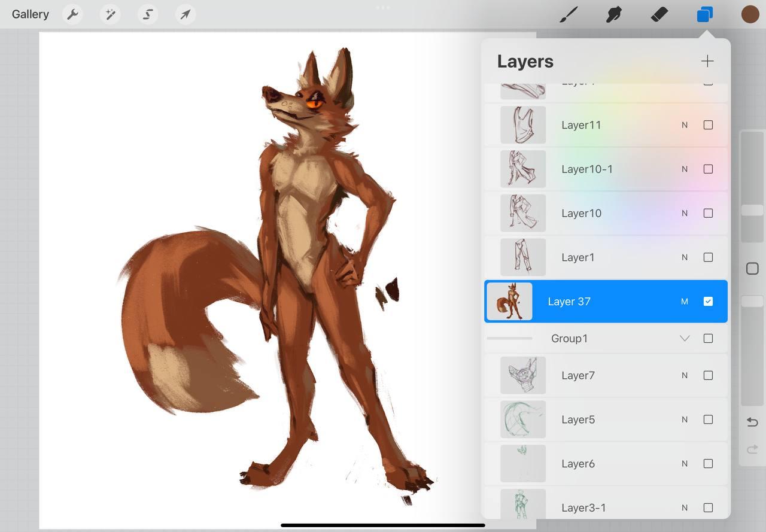This screenshot has width=766, height=532.
Task: Enable visibility of Group1
Action: 708,339
